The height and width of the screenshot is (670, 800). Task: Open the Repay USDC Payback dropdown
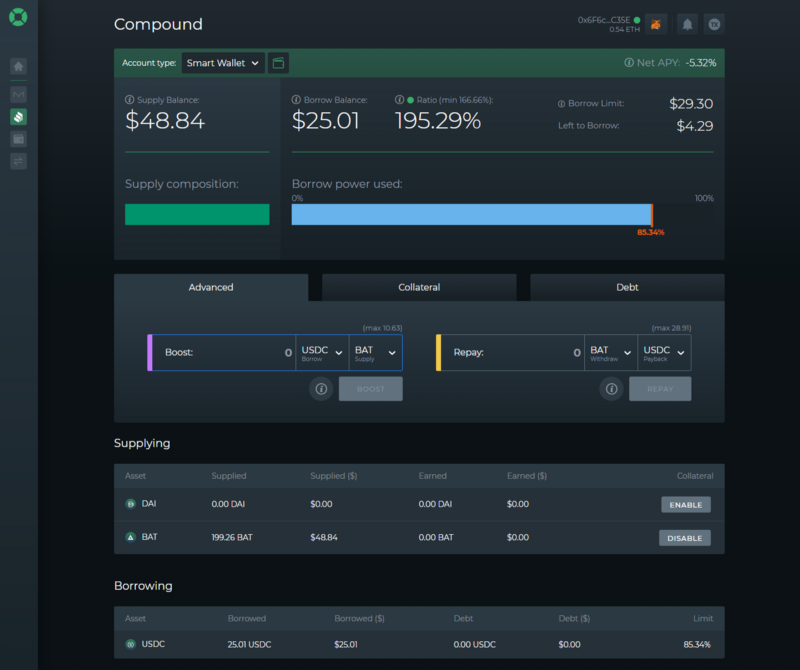(664, 353)
